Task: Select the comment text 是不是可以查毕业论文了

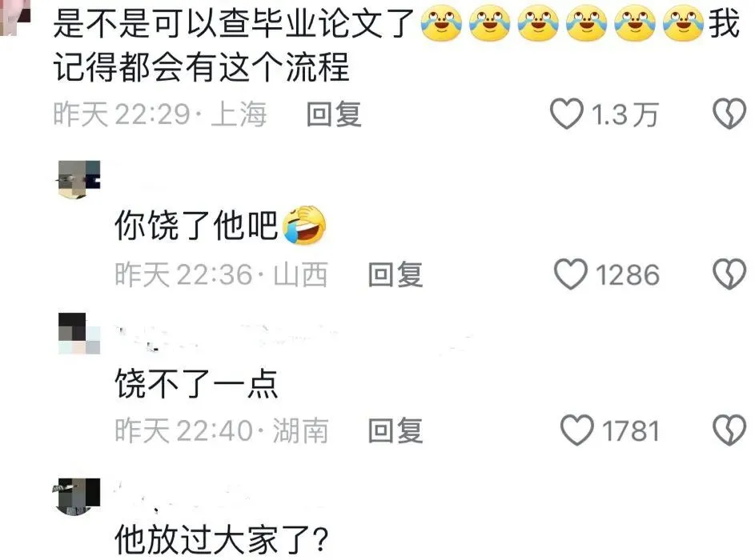Action: 234,24
